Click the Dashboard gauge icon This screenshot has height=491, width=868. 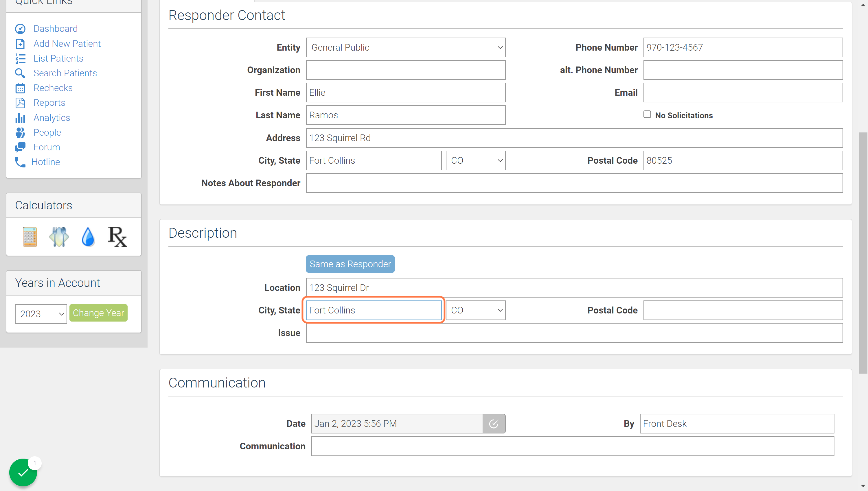click(20, 29)
